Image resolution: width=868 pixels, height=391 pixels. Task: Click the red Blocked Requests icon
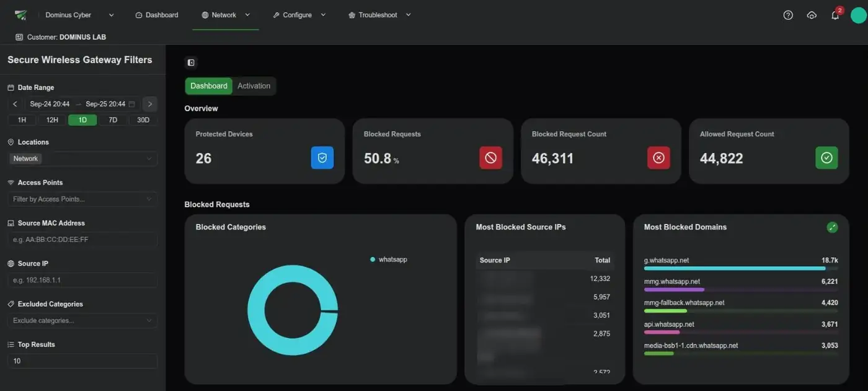(x=490, y=158)
